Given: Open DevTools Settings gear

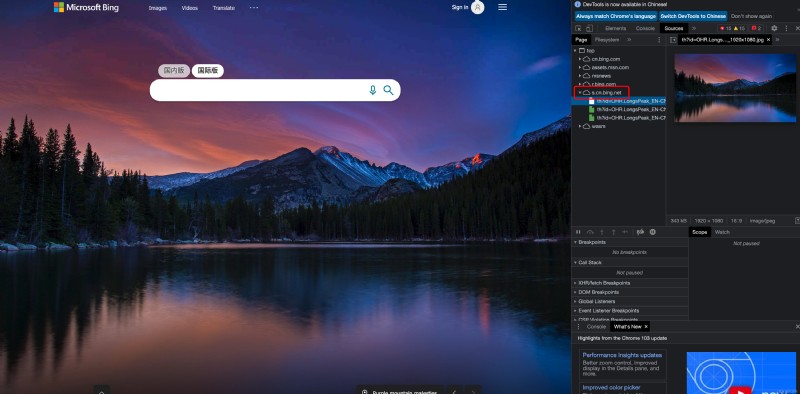Looking at the screenshot, I should (774, 29).
